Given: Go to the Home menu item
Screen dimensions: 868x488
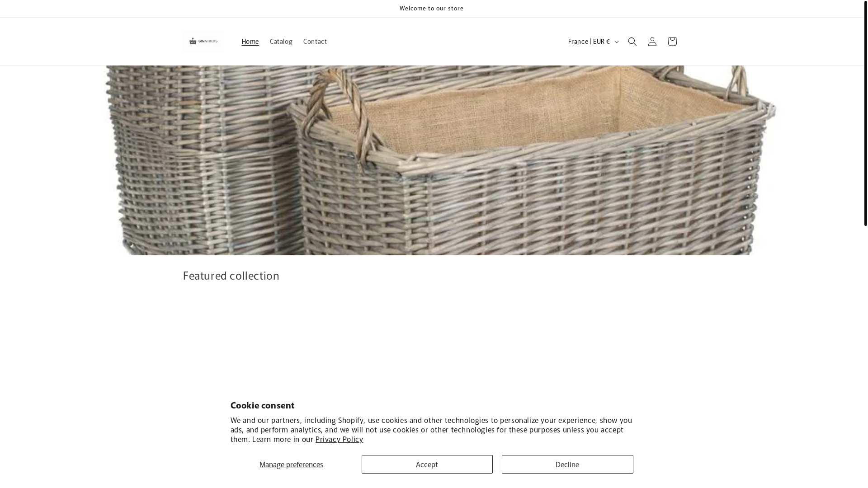Looking at the screenshot, I should (x=250, y=42).
